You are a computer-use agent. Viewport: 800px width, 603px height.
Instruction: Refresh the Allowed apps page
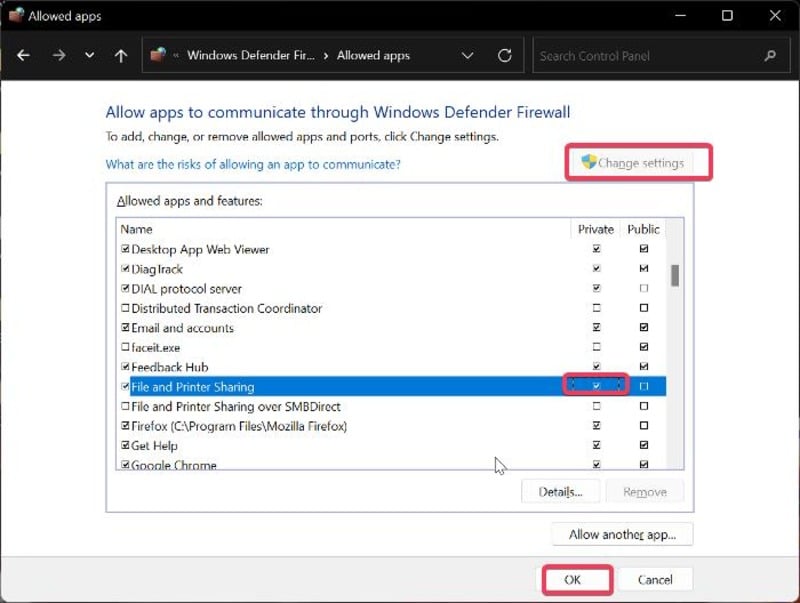(505, 55)
